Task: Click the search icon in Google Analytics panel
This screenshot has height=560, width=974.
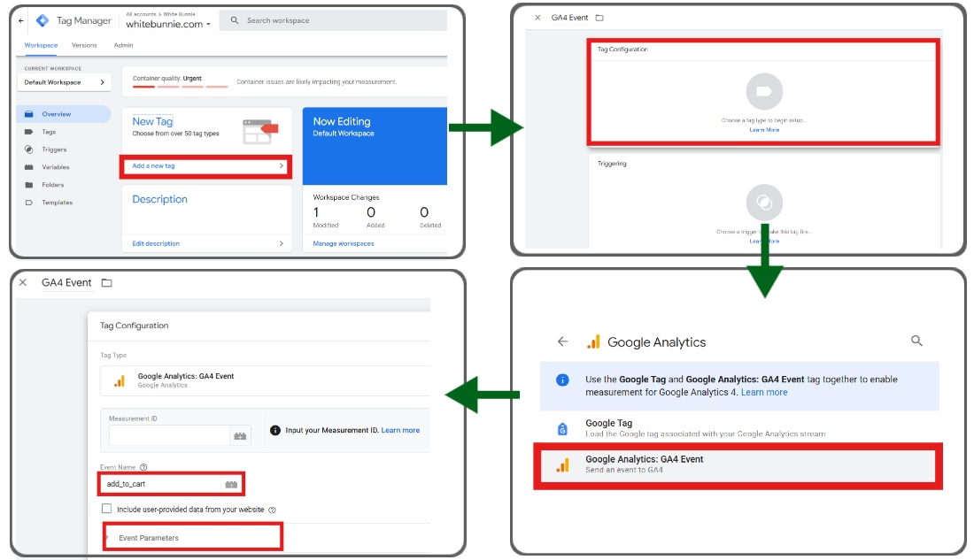Action: tap(916, 341)
